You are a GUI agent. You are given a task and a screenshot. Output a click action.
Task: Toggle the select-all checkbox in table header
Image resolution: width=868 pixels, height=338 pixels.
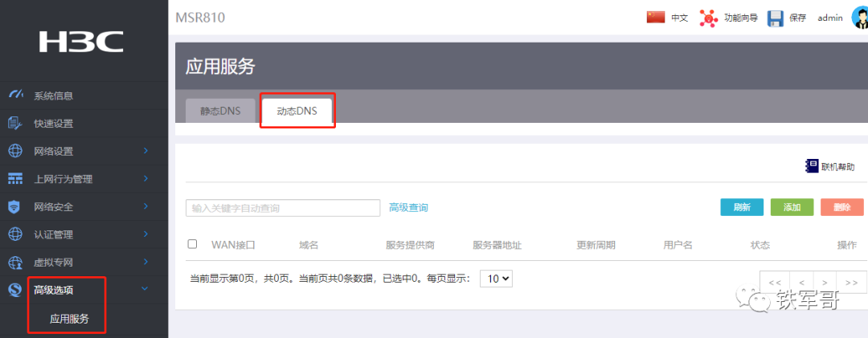coord(192,244)
